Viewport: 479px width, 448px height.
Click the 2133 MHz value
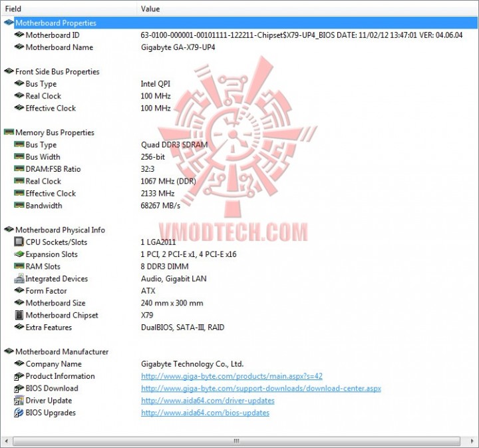pyautogui.click(x=158, y=193)
